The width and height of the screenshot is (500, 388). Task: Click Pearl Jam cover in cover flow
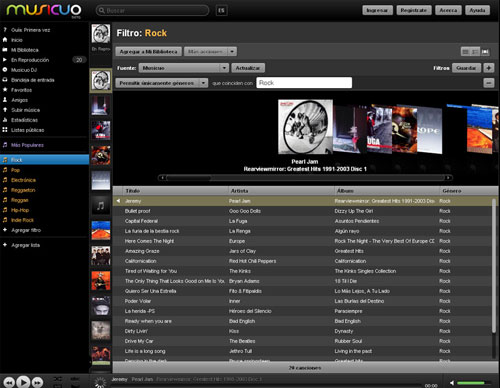(305, 127)
